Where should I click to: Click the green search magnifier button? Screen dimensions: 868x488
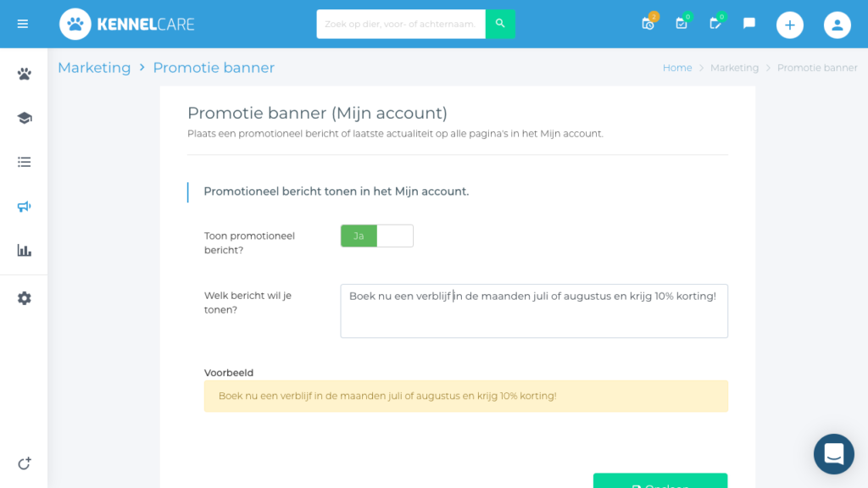pyautogui.click(x=500, y=24)
